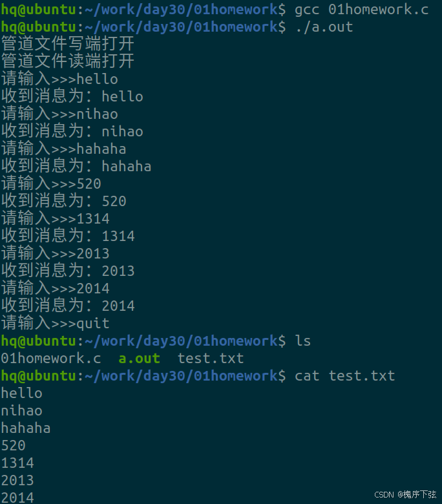The image size is (442, 504).
Task: Click the green a.out file name
Action: pos(139,359)
